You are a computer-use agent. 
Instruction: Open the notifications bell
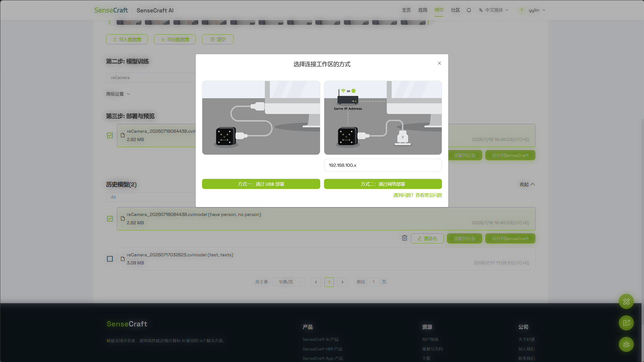click(x=469, y=10)
